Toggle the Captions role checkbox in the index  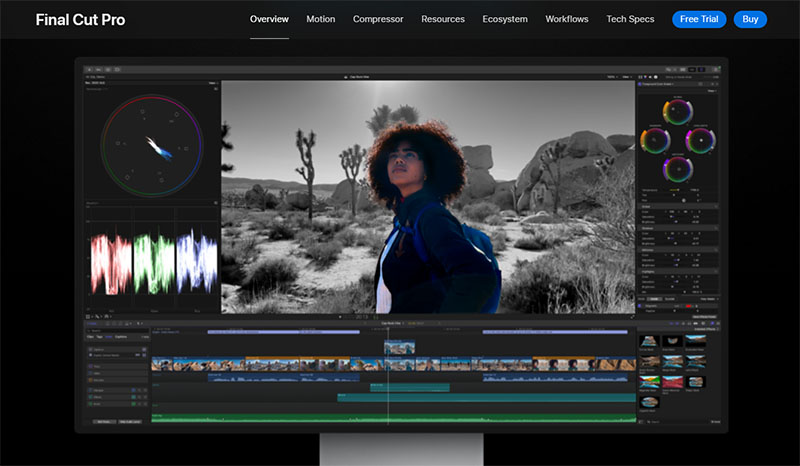(x=90, y=350)
